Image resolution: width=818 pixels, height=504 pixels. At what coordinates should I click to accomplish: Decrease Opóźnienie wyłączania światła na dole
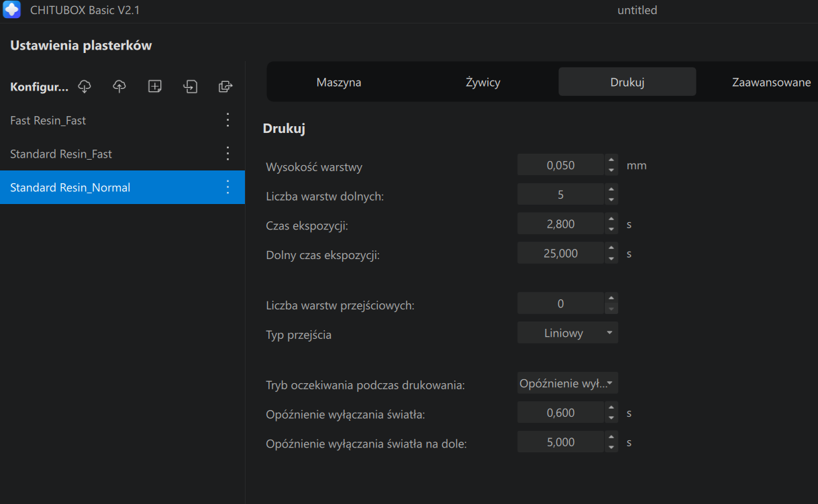tap(611, 448)
